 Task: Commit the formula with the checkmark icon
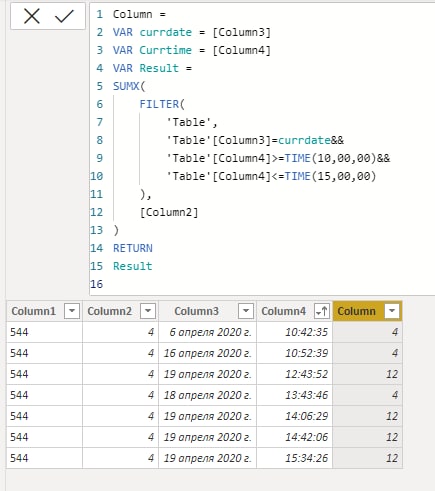pyautogui.click(x=64, y=16)
